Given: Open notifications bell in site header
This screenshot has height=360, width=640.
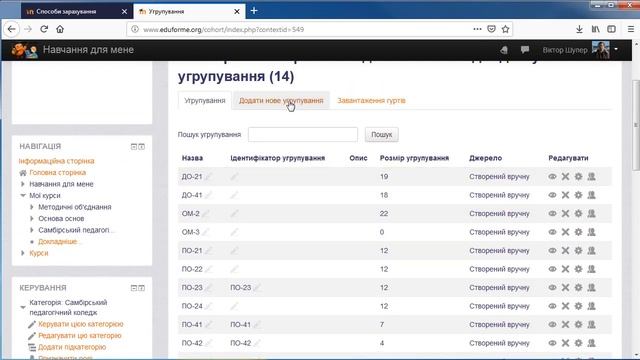Looking at the screenshot, I should (504, 50).
